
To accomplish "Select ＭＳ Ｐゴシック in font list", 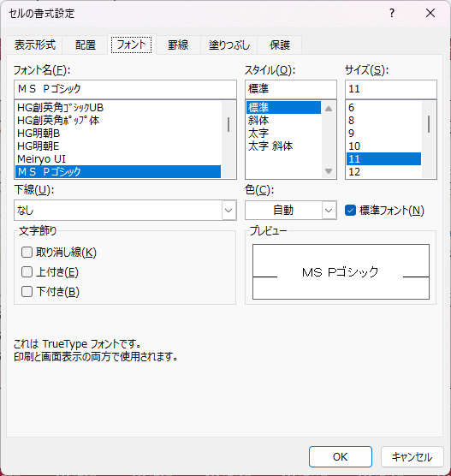I will point(118,171).
